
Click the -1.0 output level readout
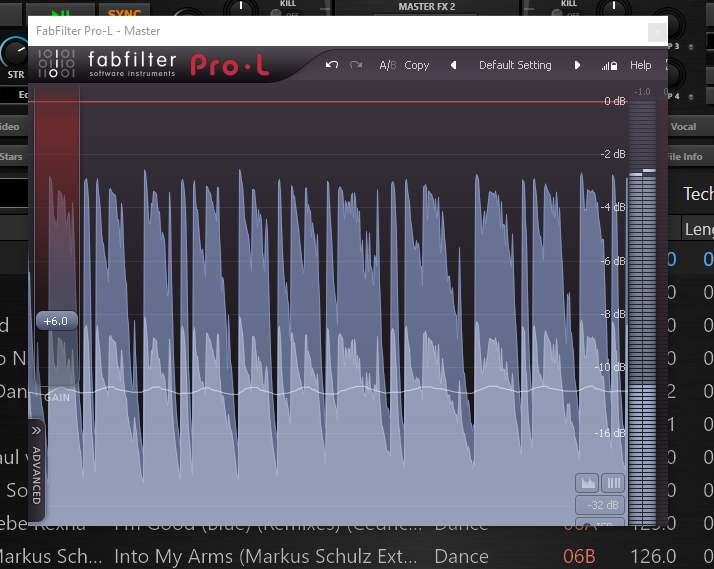(x=642, y=92)
